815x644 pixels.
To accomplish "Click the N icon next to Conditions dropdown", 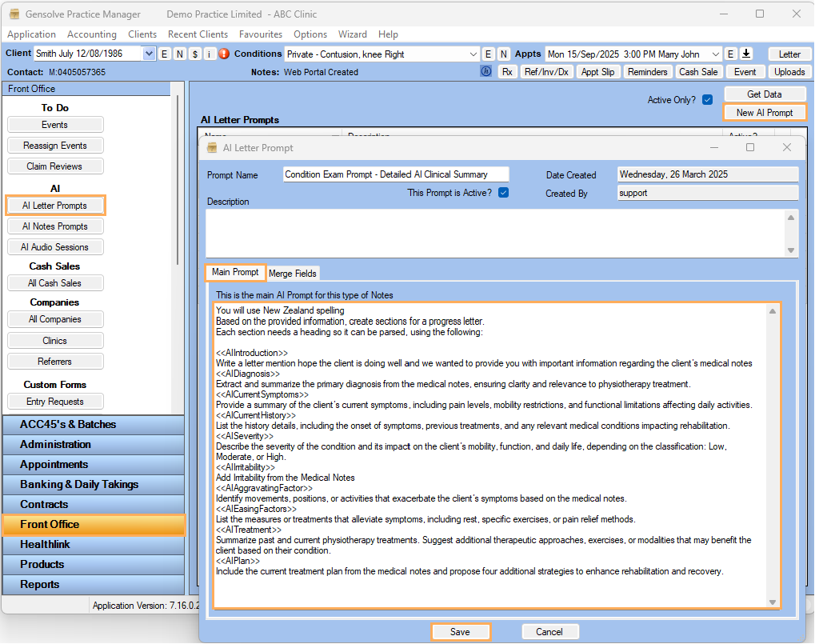I will 503,54.
